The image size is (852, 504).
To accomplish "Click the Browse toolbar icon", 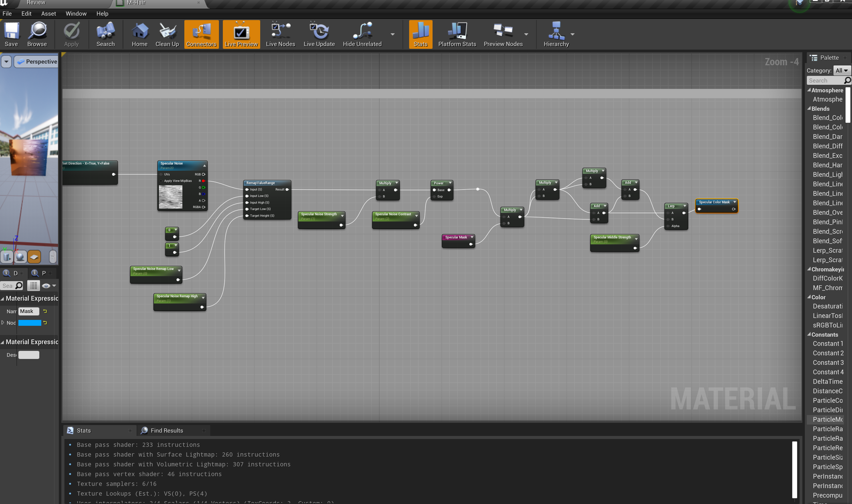I will click(37, 34).
